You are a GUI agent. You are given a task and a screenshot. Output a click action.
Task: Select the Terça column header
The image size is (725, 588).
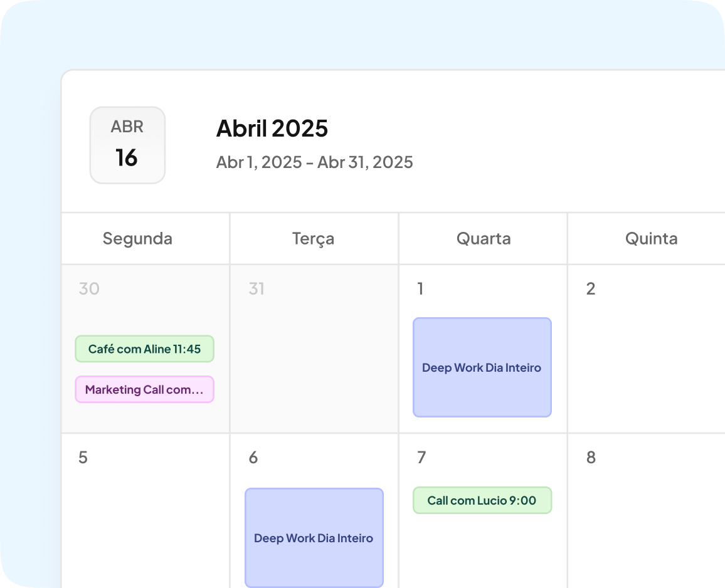click(x=314, y=238)
